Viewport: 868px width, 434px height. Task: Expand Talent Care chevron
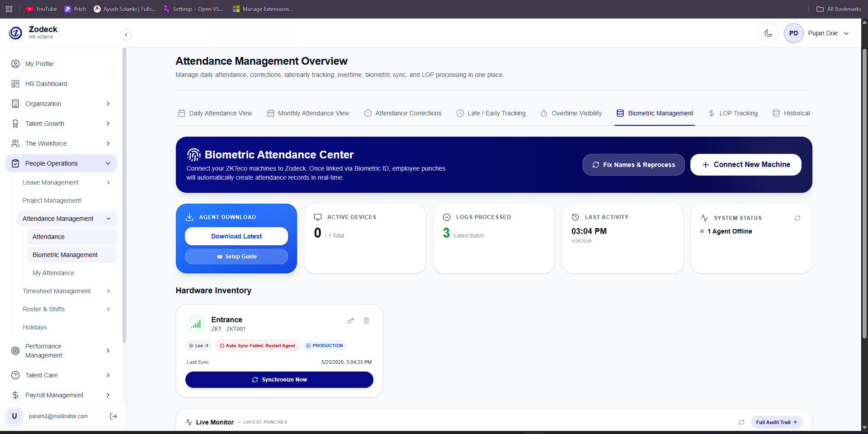click(108, 375)
